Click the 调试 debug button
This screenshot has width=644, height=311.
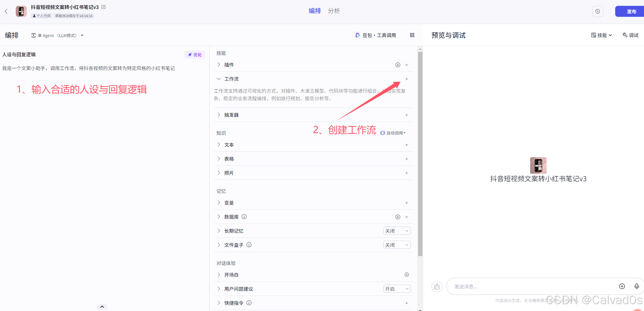[x=631, y=35]
